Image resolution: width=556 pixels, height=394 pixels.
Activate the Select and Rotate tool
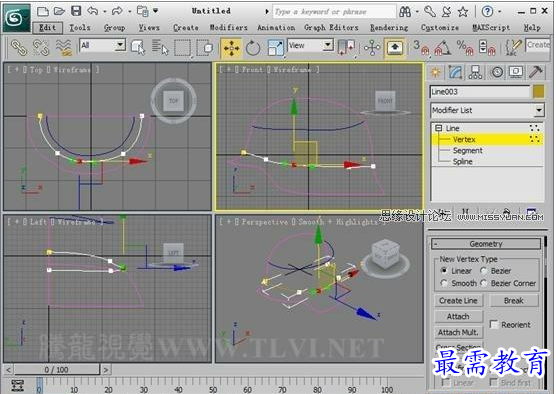click(253, 48)
